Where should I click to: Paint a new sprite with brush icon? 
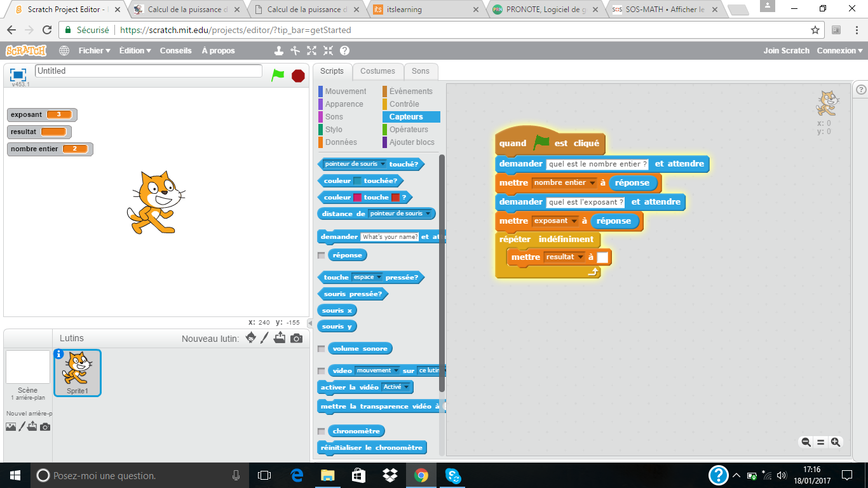(265, 338)
